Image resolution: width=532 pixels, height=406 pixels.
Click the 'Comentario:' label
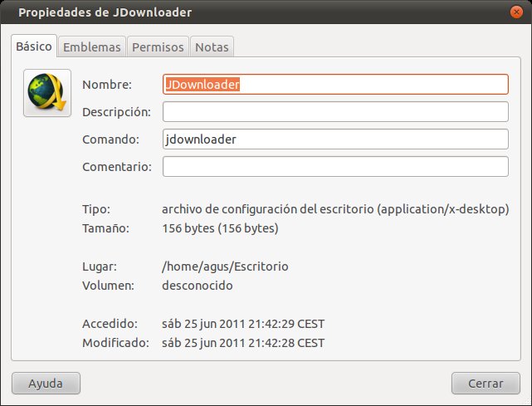tap(117, 167)
